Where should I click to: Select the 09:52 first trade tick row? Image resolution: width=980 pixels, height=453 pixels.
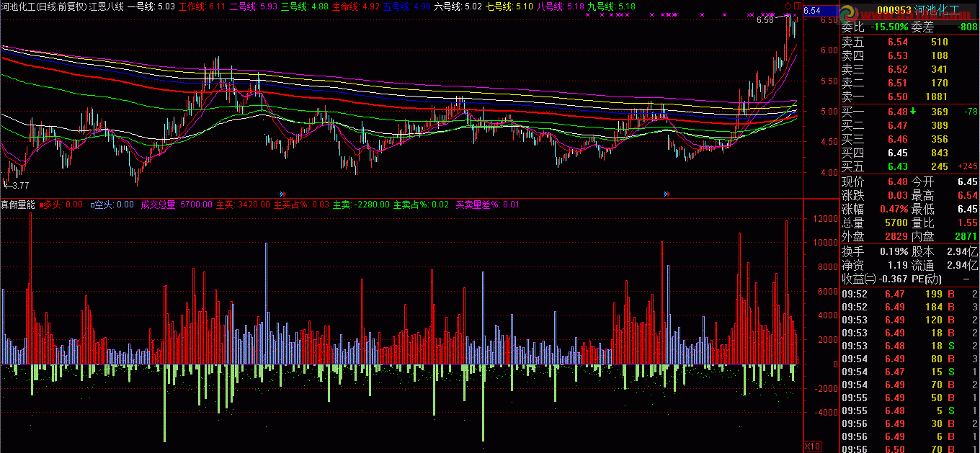(x=910, y=294)
